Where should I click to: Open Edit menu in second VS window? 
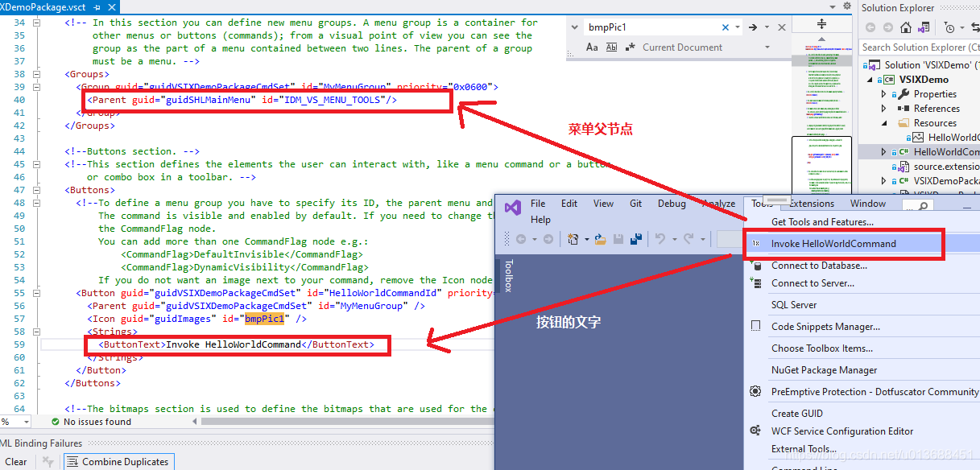point(569,204)
